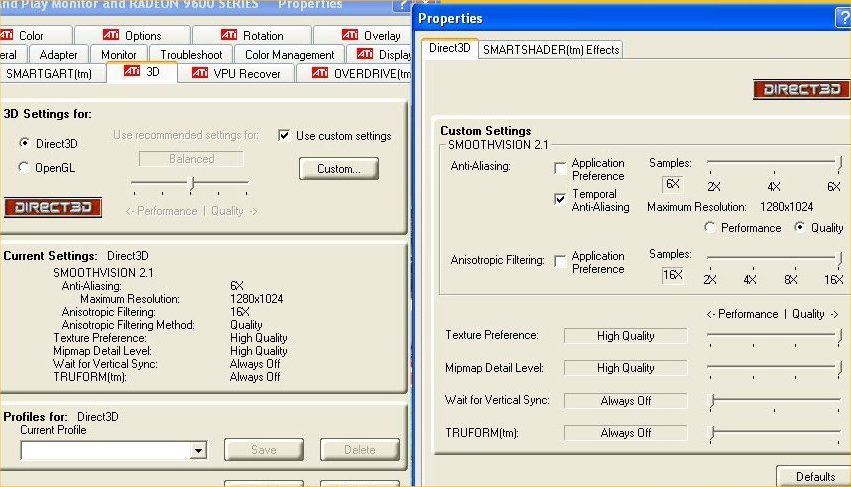Open the Color tab
Screen dimensions: 851x487
point(35,35)
